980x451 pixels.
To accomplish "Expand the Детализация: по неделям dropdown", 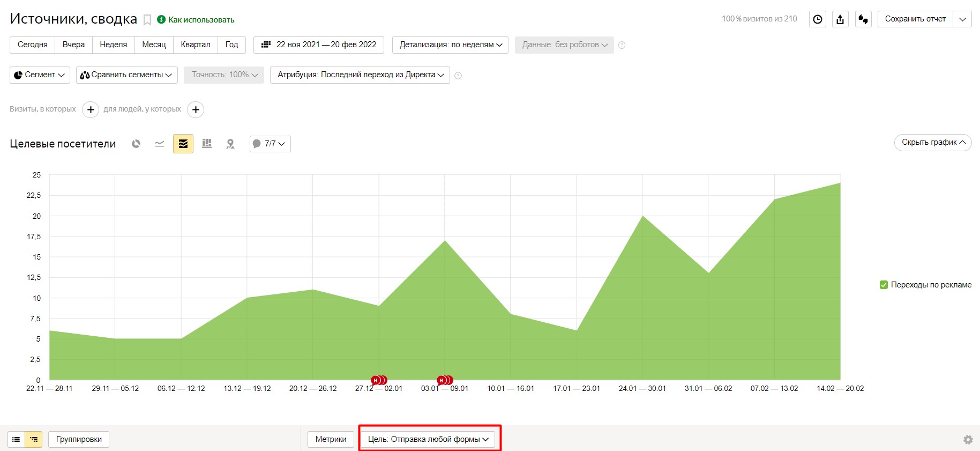I will point(451,45).
